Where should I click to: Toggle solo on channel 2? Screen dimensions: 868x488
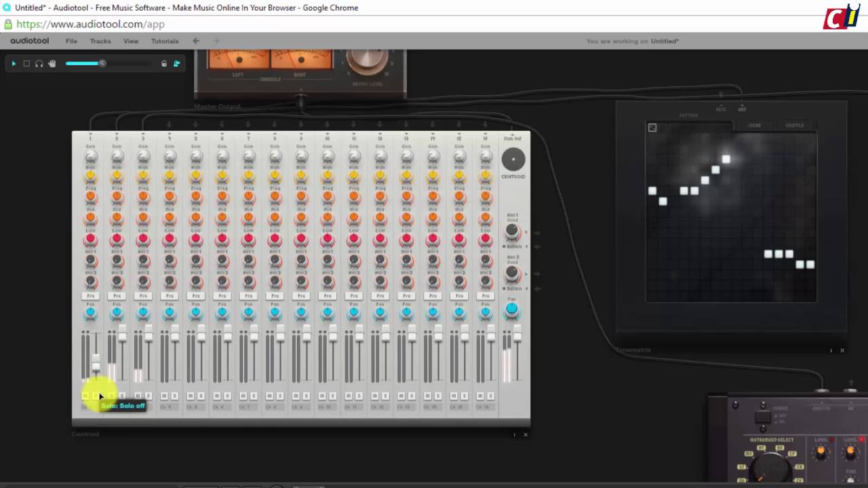[x=122, y=396]
